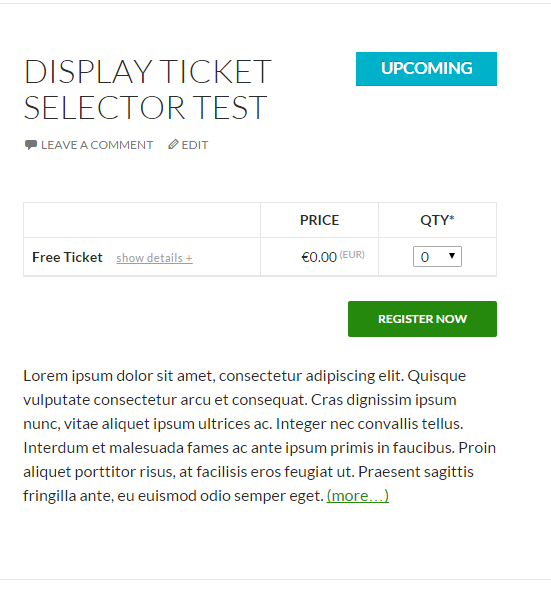551x601 pixels.
Task: Open the ticket quantity dropdown
Action: (437, 256)
